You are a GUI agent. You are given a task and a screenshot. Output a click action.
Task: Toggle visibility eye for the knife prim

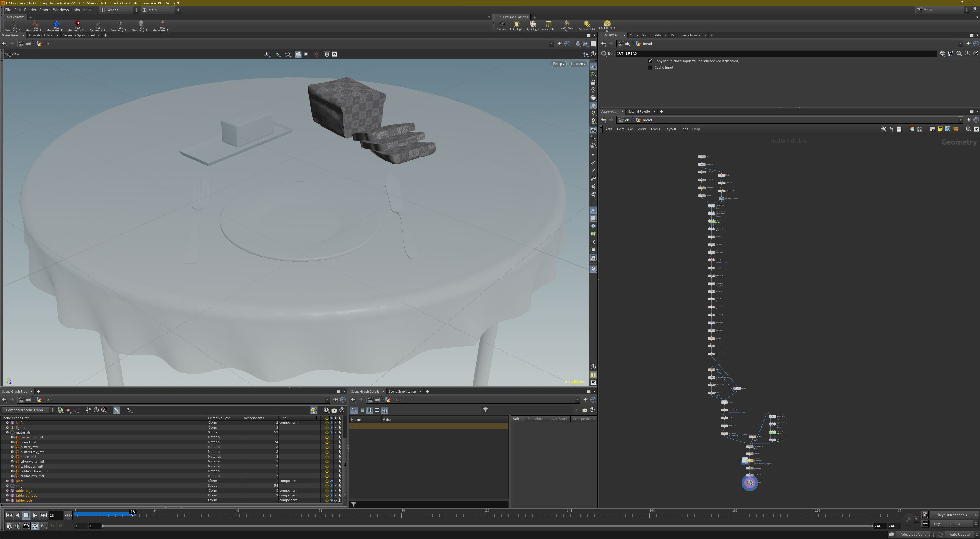pyautogui.click(x=331, y=423)
